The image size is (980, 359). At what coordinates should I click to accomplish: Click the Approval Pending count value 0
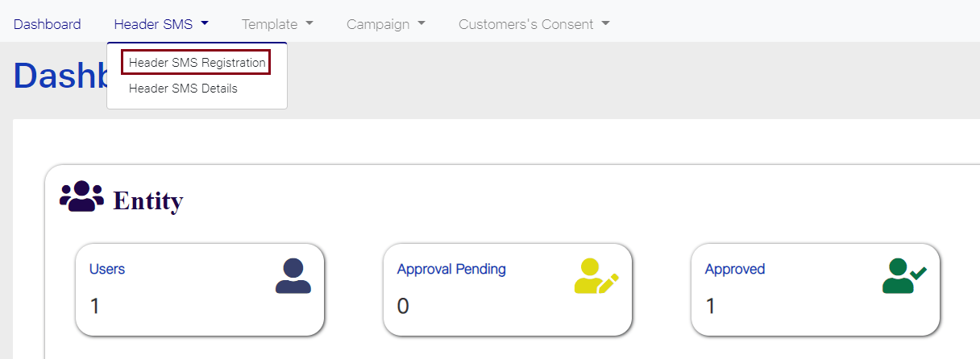[x=403, y=307]
